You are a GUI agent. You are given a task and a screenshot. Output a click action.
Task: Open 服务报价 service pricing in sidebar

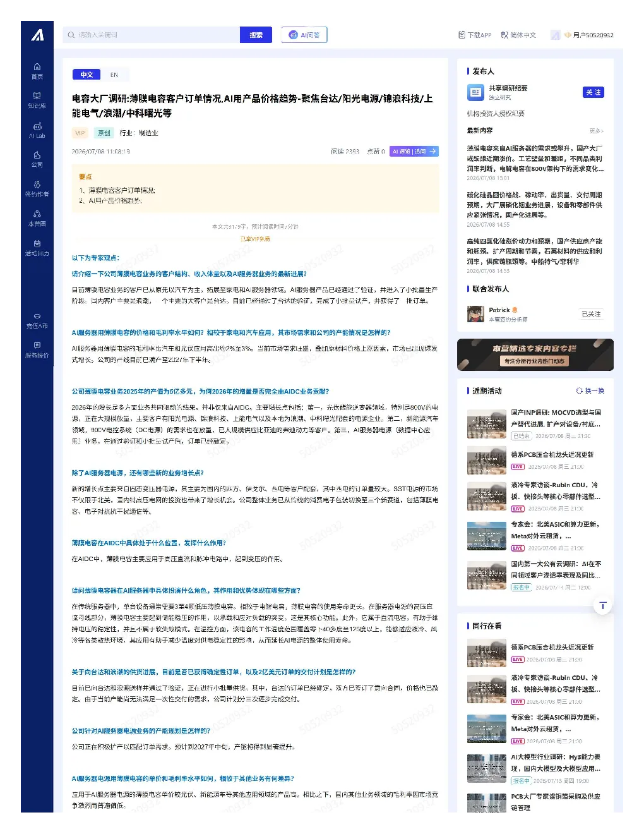(37, 350)
